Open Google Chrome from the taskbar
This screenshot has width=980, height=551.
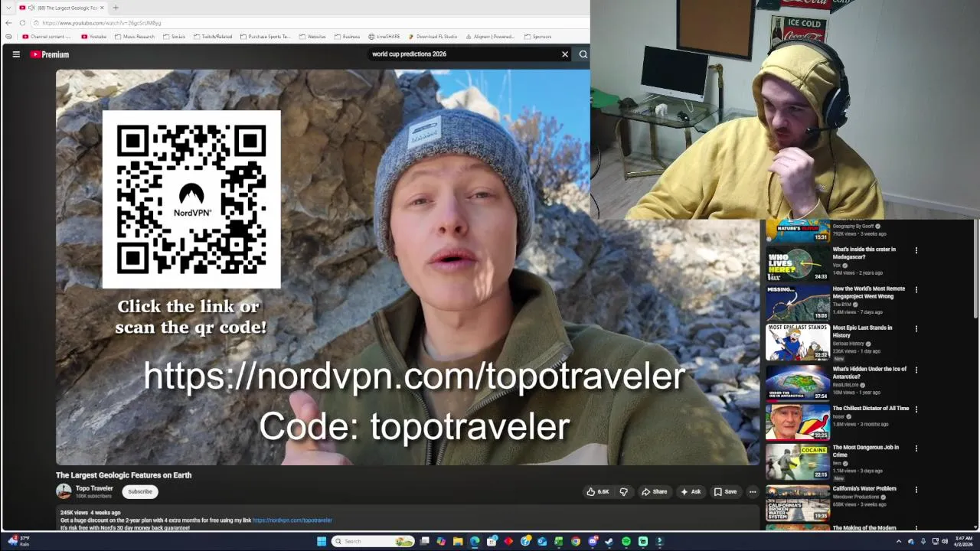(576, 541)
